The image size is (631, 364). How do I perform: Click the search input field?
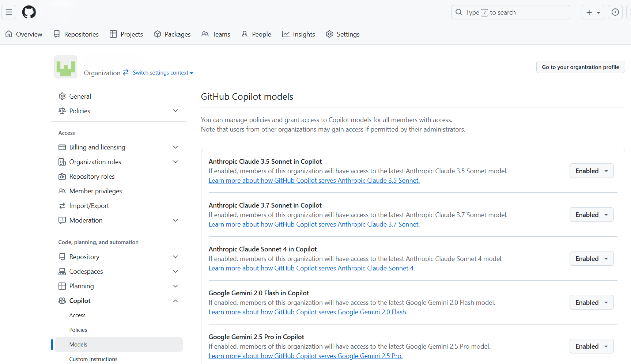click(x=511, y=12)
